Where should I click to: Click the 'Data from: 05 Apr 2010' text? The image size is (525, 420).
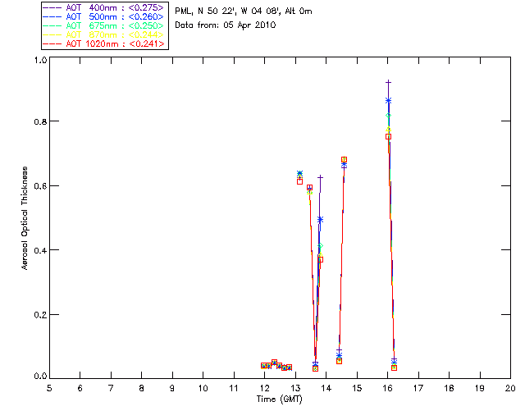tap(226, 25)
